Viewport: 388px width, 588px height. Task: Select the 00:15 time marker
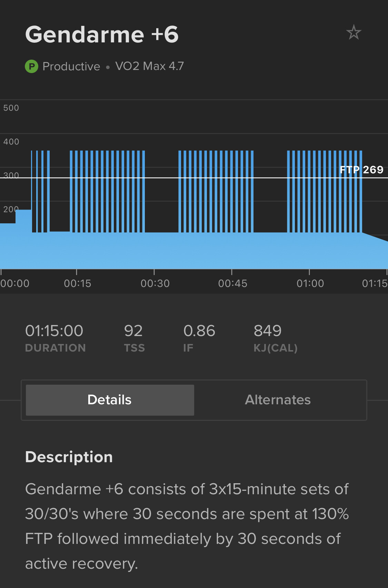pyautogui.click(x=77, y=283)
